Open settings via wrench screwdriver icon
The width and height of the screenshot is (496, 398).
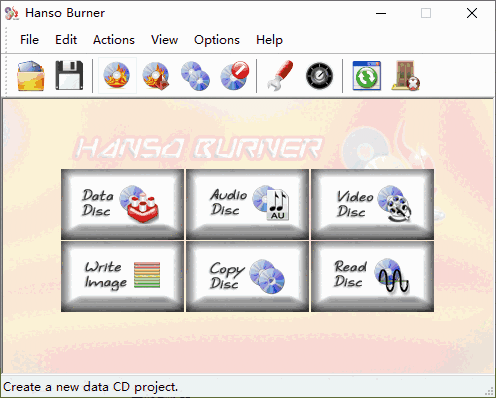click(280, 76)
